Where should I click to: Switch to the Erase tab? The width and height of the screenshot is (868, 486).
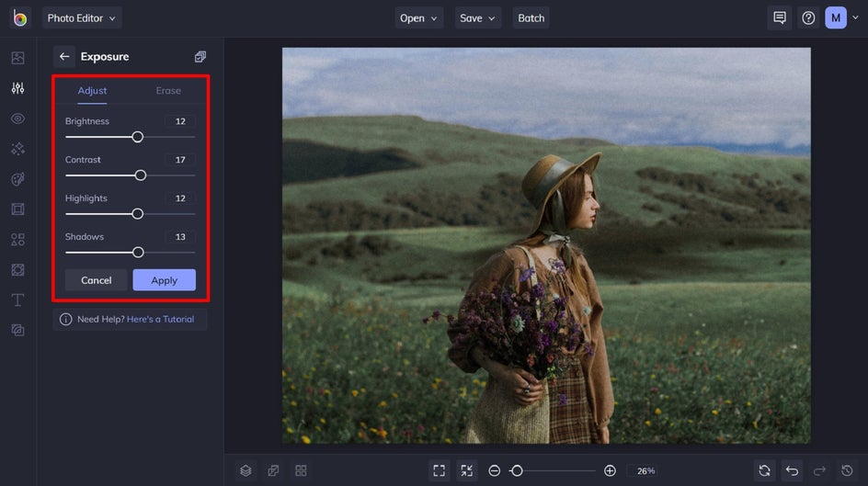168,91
